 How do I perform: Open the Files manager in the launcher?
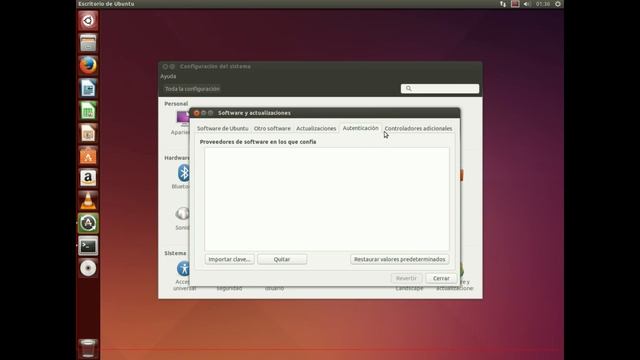88,43
